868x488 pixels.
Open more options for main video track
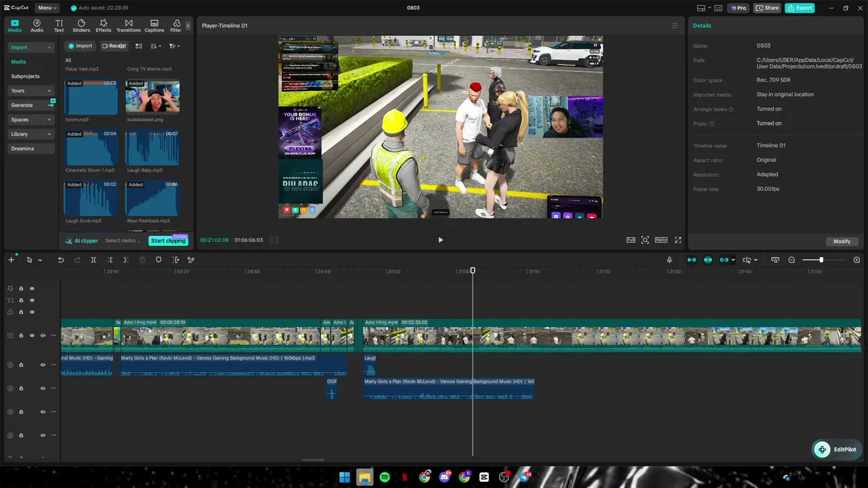(x=54, y=335)
